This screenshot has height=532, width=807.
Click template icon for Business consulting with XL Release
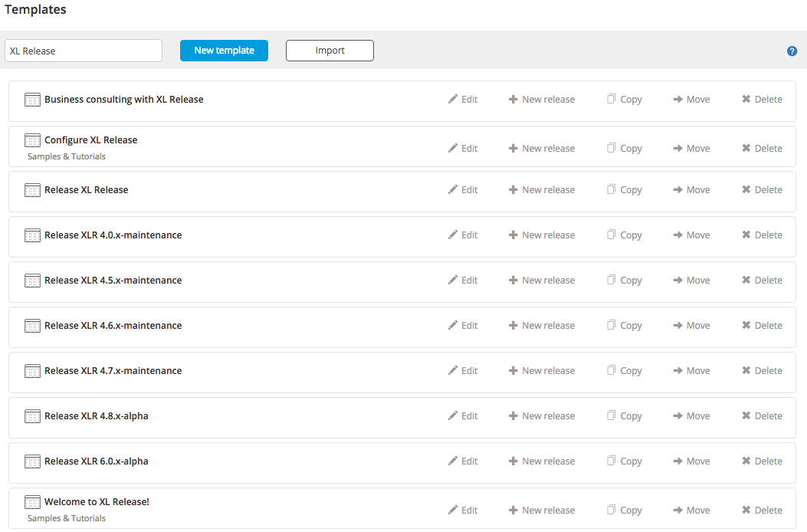point(32,100)
